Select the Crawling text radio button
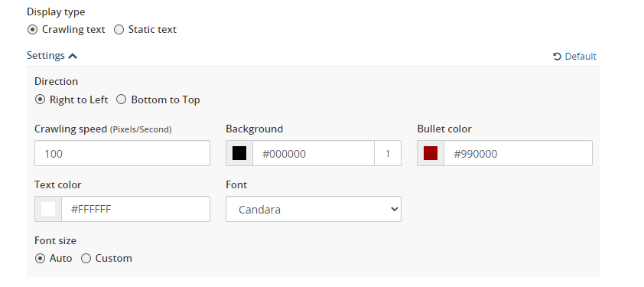This screenshot has height=287, width=644. [32, 30]
